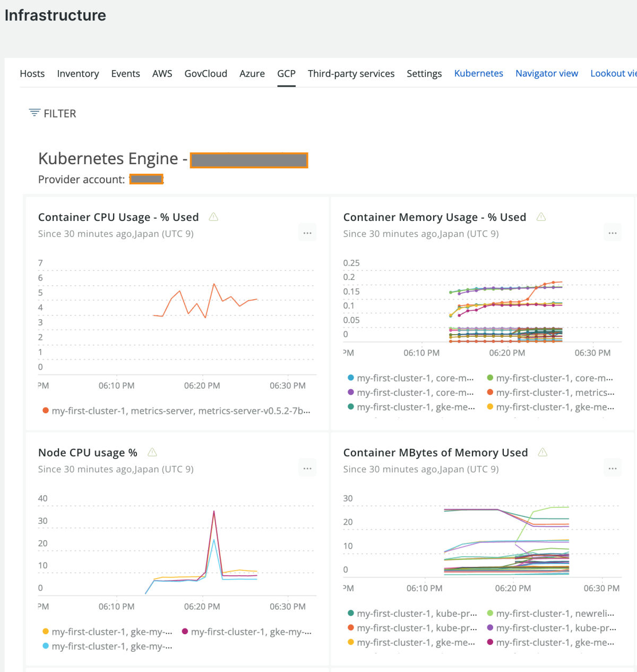Open ellipsis menu on Container Memory Usage chart
Screen dimensions: 637x672
point(613,233)
